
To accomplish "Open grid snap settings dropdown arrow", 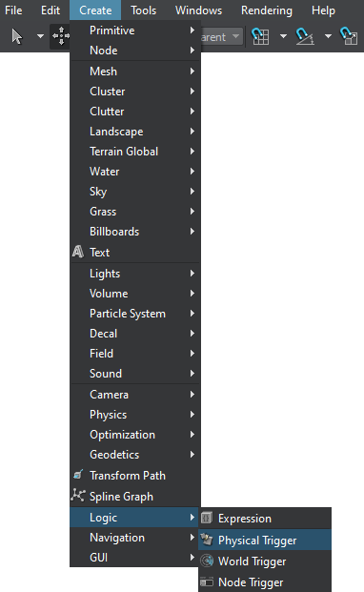I will click(x=283, y=36).
